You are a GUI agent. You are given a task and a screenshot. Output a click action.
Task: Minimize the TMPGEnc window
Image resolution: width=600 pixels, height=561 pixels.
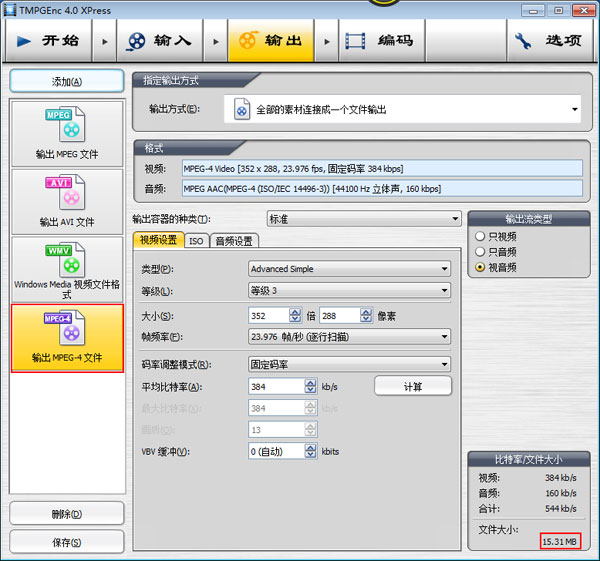coord(533,10)
